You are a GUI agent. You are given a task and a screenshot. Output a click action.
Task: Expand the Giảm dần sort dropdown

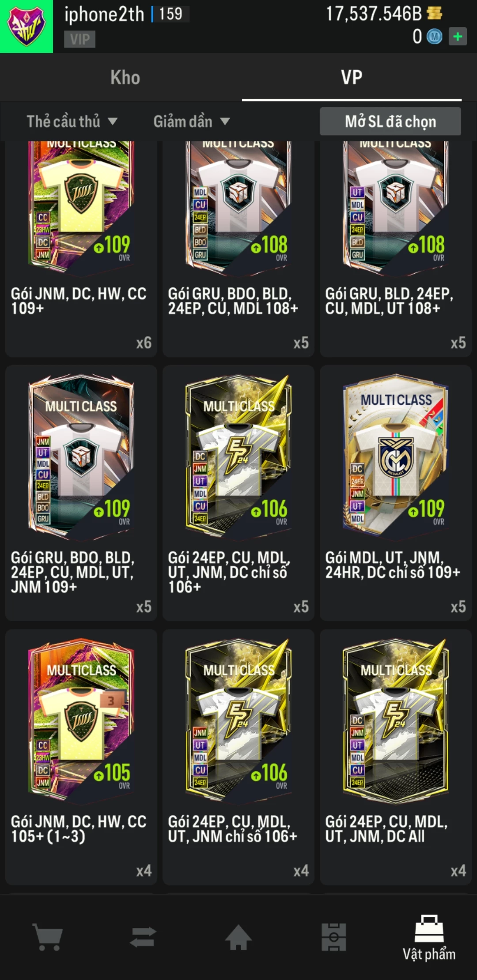[192, 121]
